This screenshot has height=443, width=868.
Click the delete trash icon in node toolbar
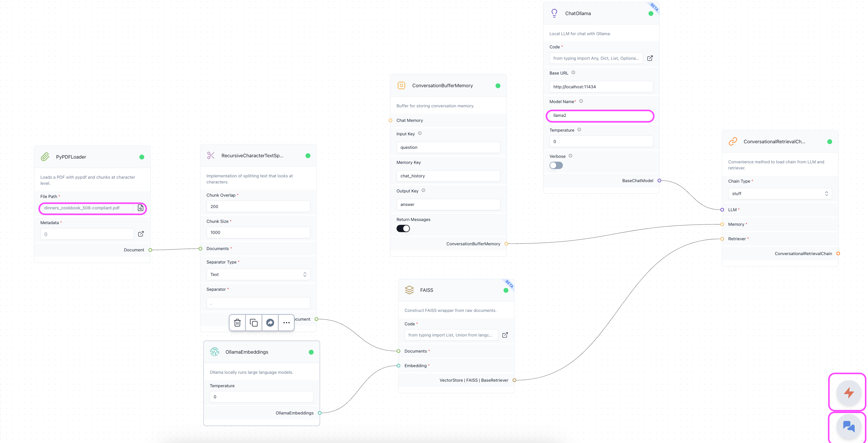[x=237, y=323]
